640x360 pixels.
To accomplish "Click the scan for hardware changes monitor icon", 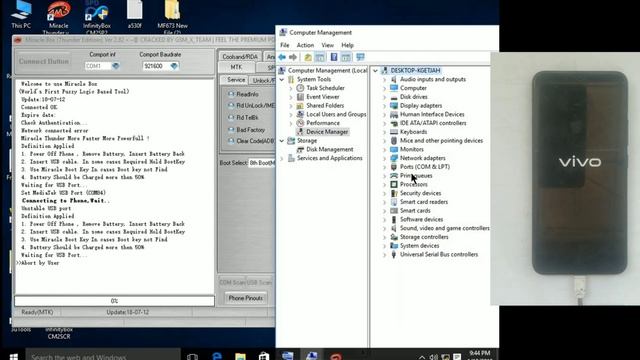I will click(x=360, y=57).
